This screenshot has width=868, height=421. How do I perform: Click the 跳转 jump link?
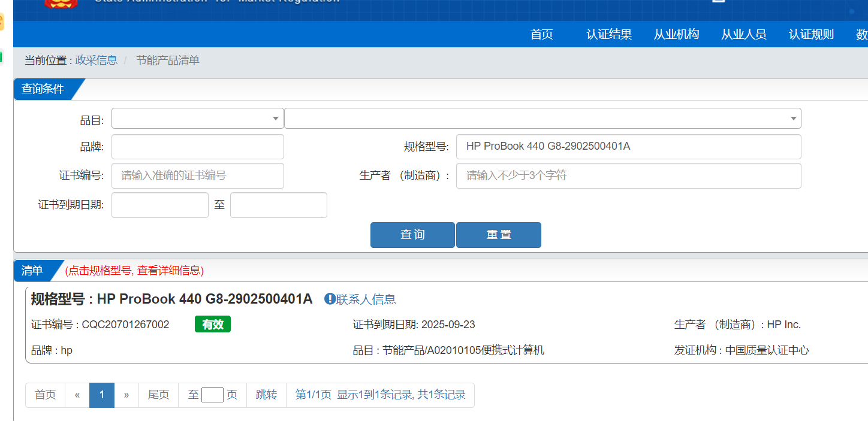[x=267, y=395]
